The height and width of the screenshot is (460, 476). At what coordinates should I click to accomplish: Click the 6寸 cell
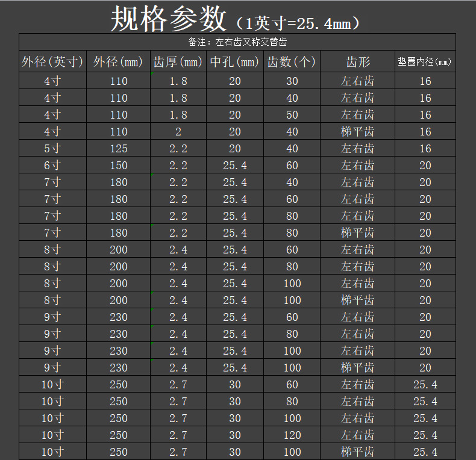[x=52, y=166]
